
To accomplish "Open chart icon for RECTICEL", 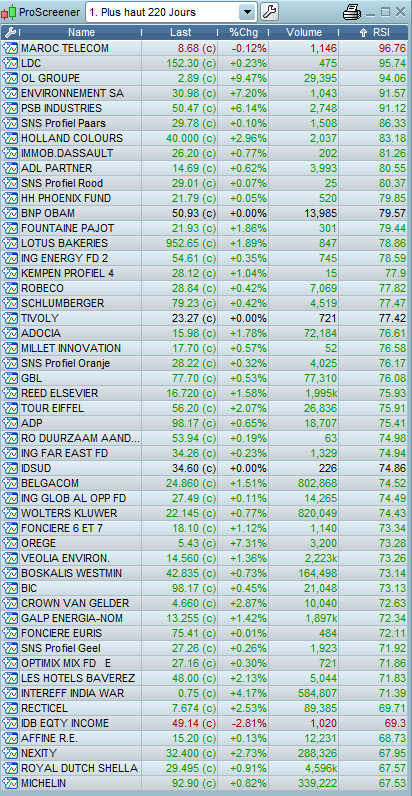I will pos(10,708).
